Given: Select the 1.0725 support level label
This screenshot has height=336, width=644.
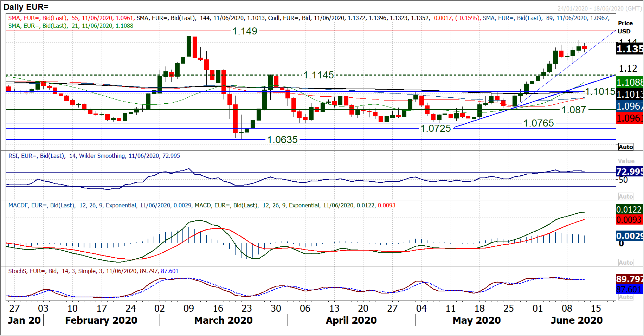Looking at the screenshot, I should pos(436,129).
